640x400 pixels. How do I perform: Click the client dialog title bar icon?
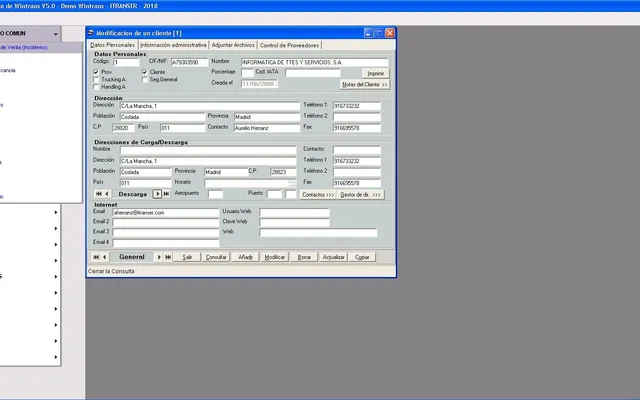pyautogui.click(x=91, y=33)
